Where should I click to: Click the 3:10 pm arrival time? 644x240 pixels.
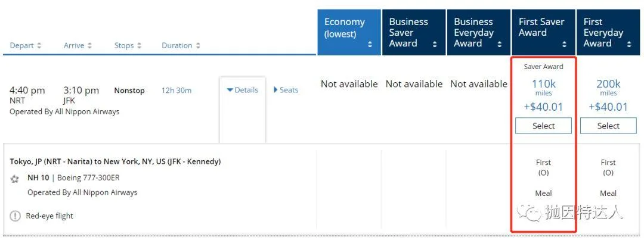point(81,91)
